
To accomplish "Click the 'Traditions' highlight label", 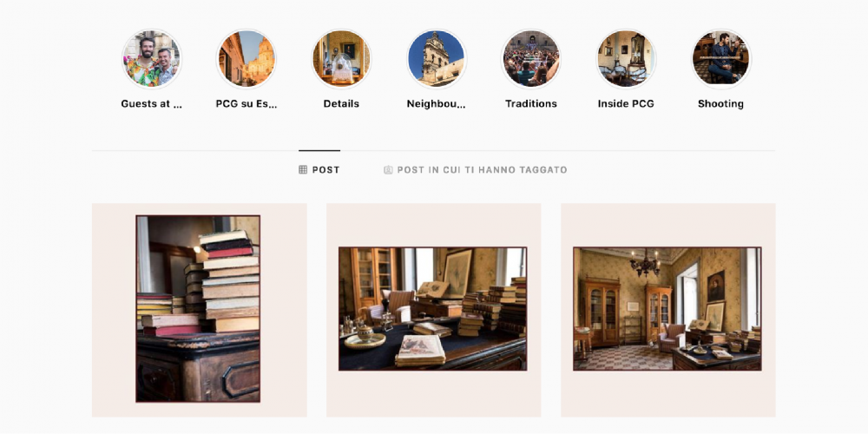I will (x=531, y=103).
